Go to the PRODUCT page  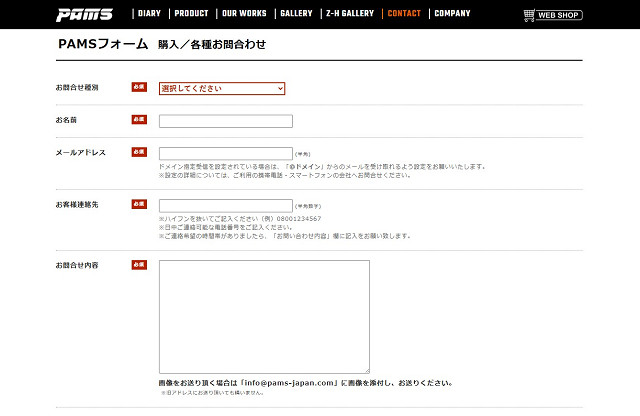click(x=191, y=14)
